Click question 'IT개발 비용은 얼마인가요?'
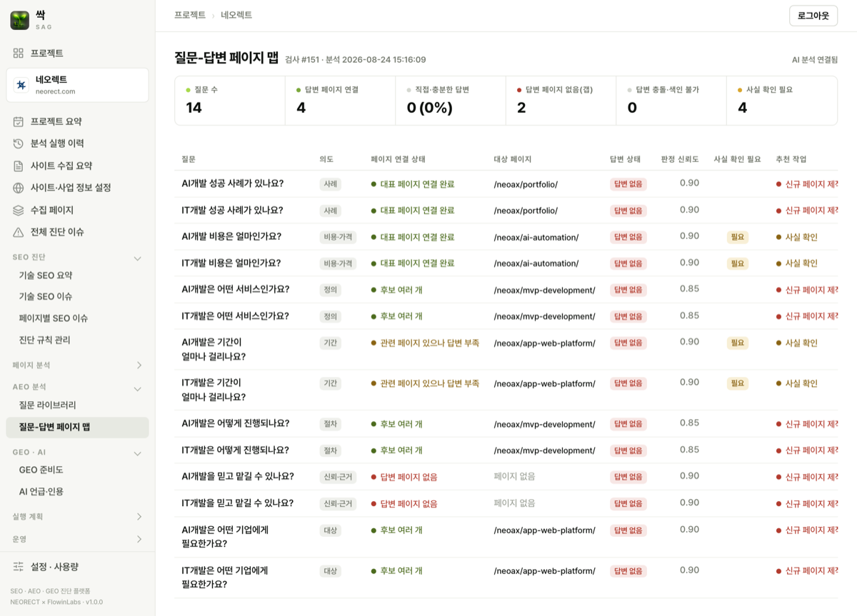 (231, 263)
